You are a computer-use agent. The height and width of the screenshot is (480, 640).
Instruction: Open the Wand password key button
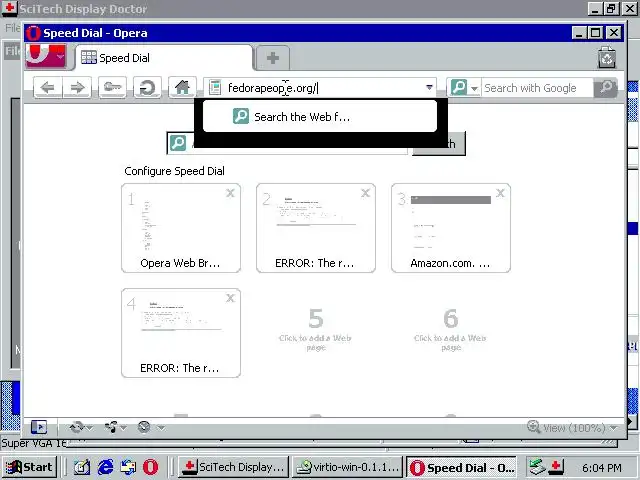112,87
